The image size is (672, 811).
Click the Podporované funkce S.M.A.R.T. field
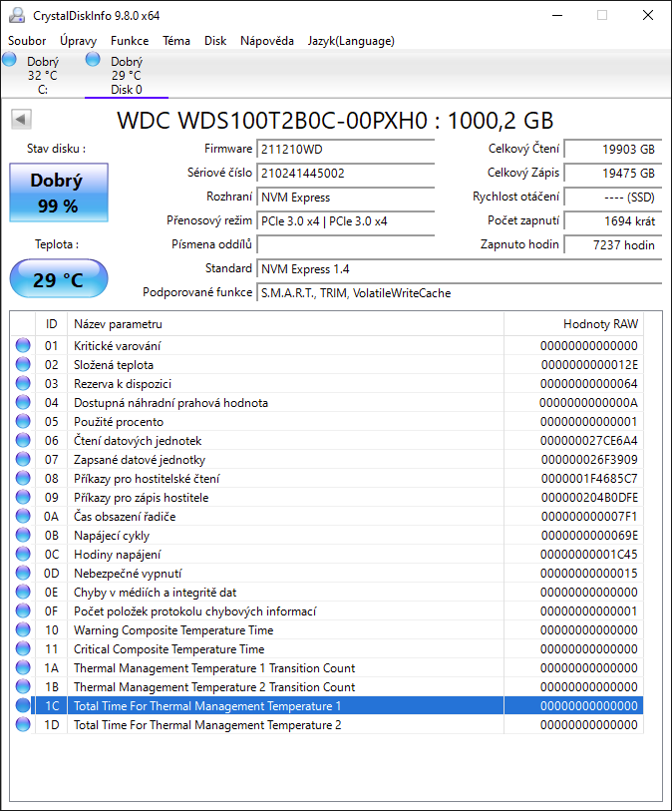click(459, 293)
